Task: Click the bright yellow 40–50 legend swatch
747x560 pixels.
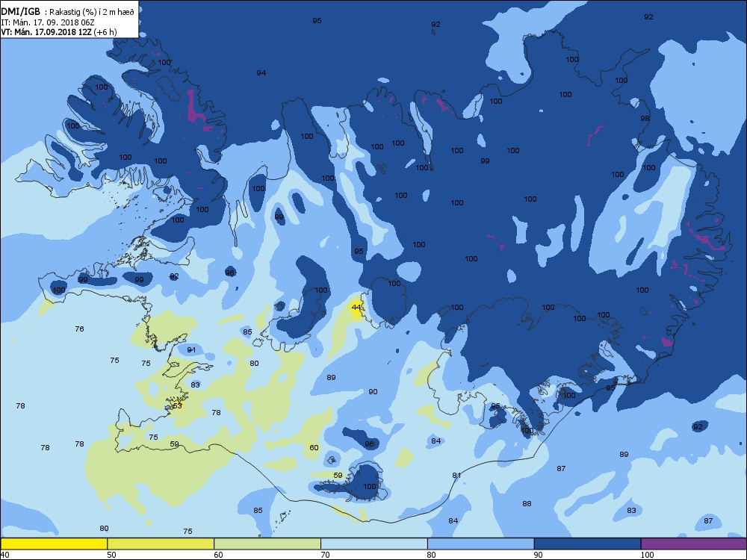Action: pos(53,544)
